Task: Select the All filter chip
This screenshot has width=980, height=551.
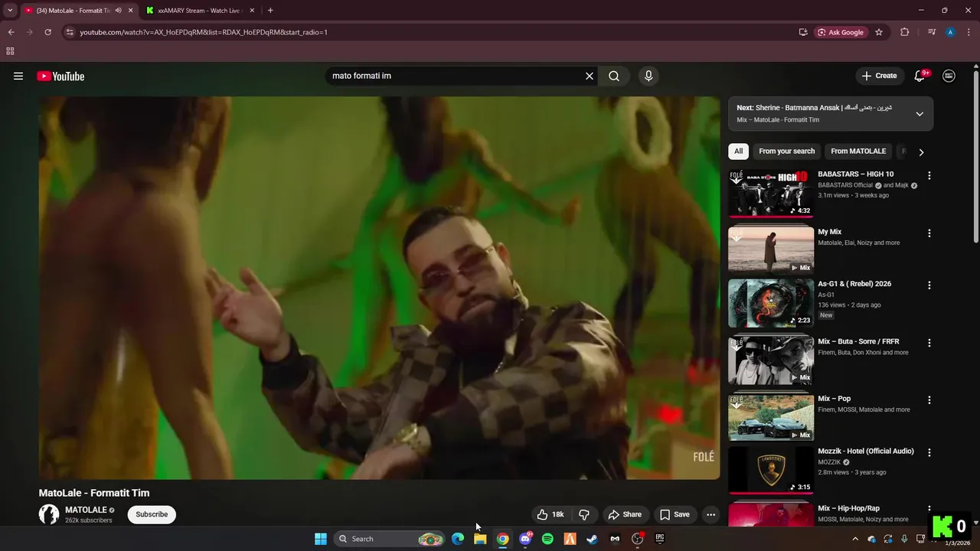Action: pyautogui.click(x=739, y=152)
